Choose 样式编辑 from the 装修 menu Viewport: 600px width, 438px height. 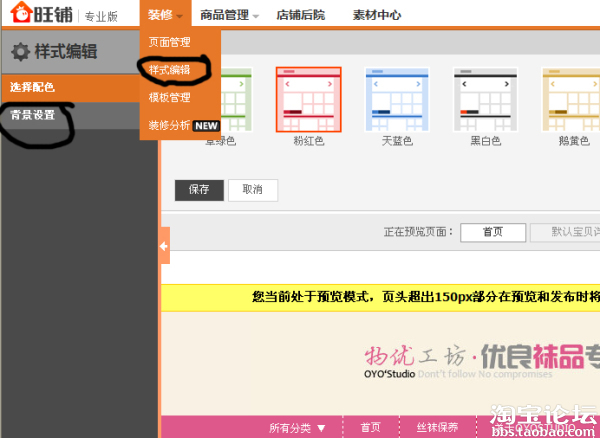click(170, 70)
